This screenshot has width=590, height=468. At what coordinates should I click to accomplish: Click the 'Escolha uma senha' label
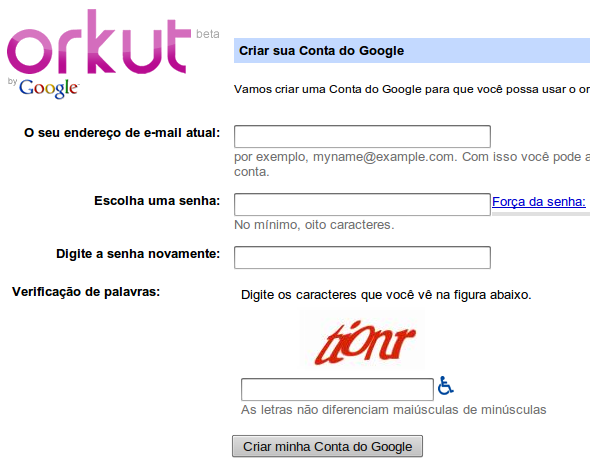tap(157, 201)
